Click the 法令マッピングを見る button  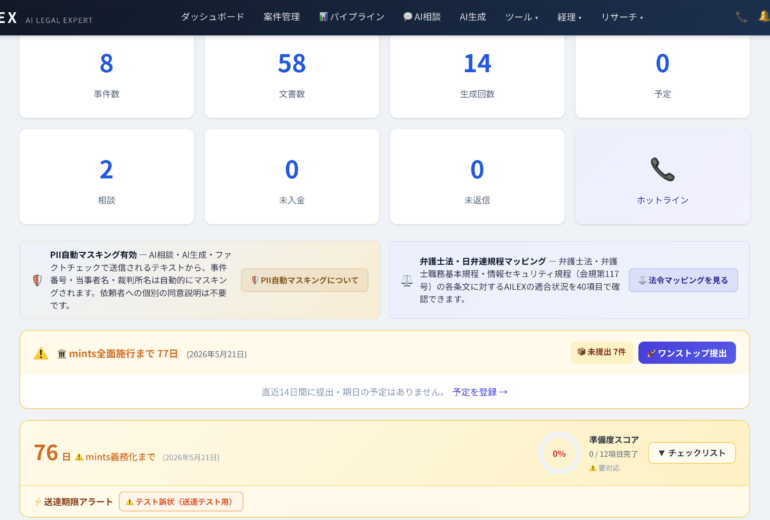(682, 280)
